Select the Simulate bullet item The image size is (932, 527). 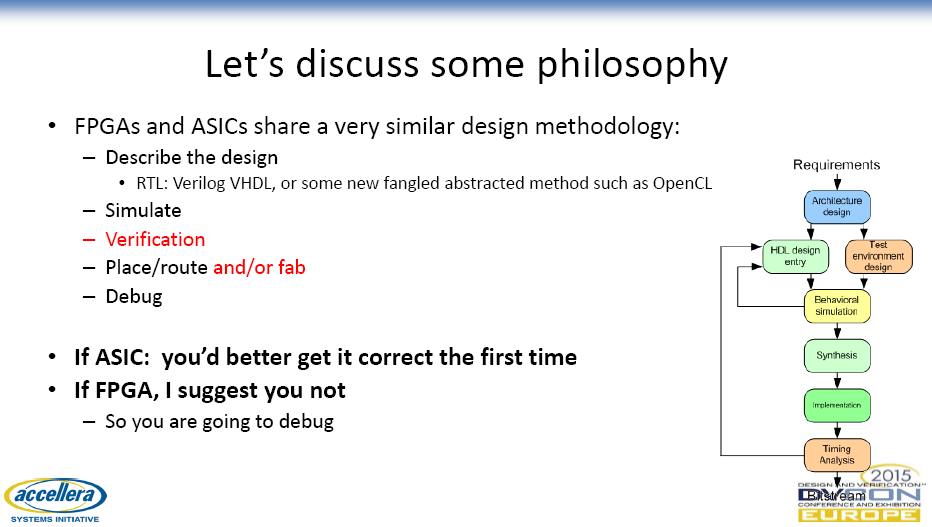[x=143, y=210]
